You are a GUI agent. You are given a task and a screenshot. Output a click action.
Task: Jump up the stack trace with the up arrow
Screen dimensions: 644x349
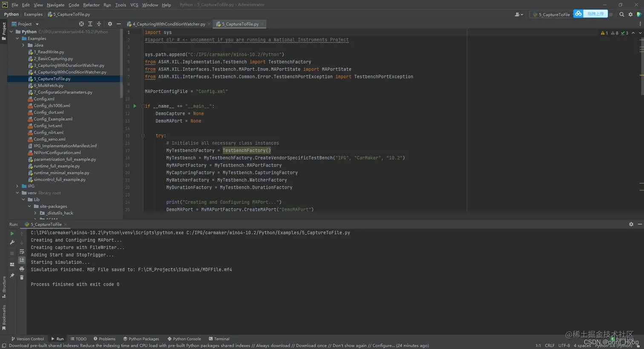tap(22, 234)
